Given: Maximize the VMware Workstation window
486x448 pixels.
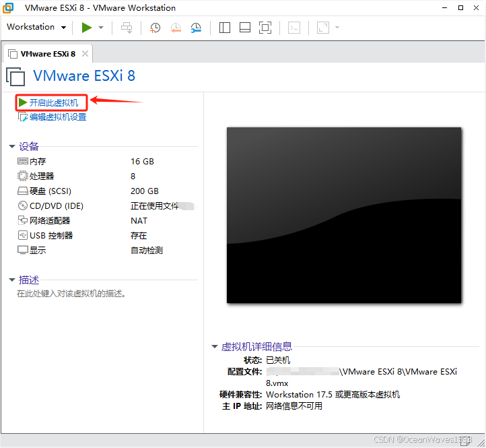Looking at the screenshot, I should (x=460, y=8).
